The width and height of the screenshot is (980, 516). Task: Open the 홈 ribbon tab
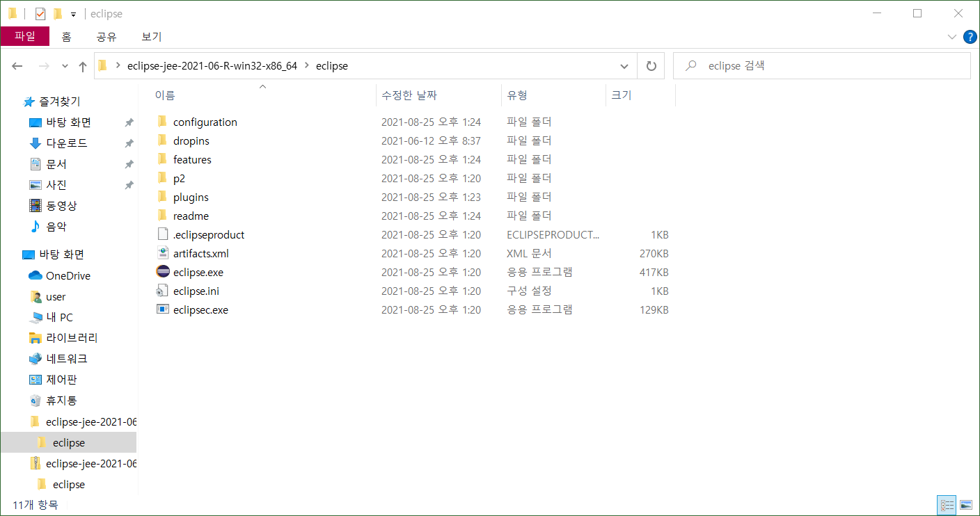coord(66,37)
